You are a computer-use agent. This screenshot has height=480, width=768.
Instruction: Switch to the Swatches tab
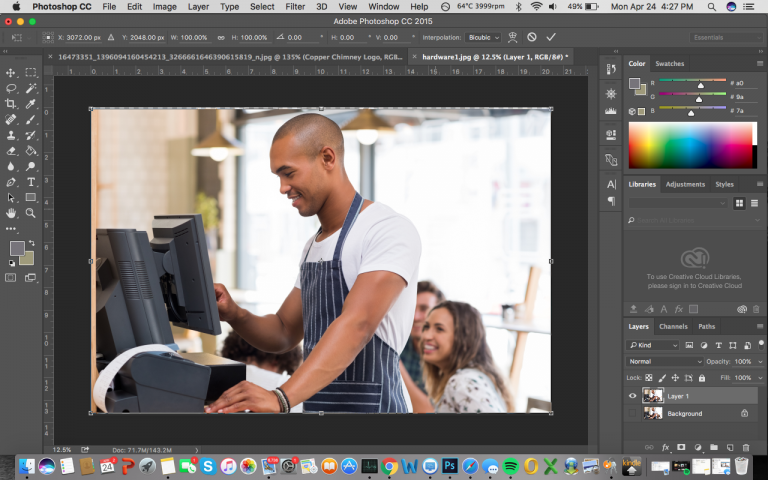pos(670,63)
